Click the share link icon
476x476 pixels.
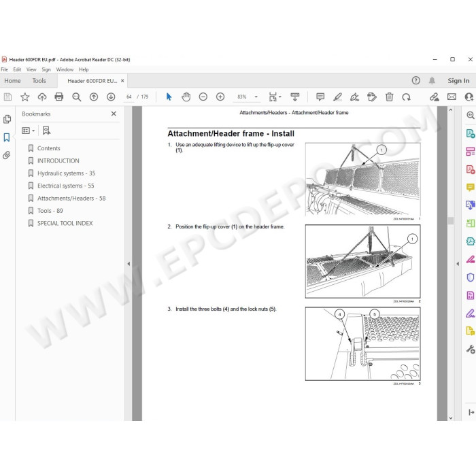tap(435, 97)
